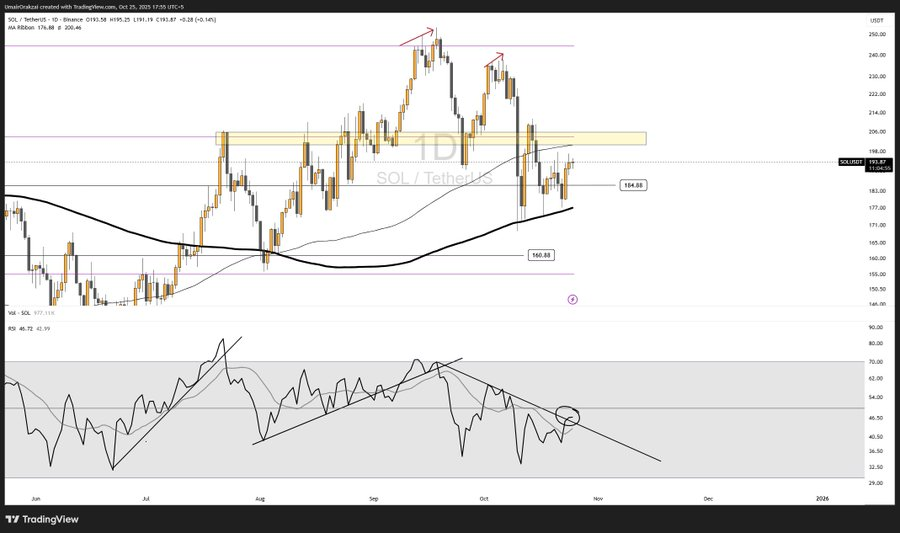
Task: Click the red arrow above the October peak
Action: pos(494,60)
